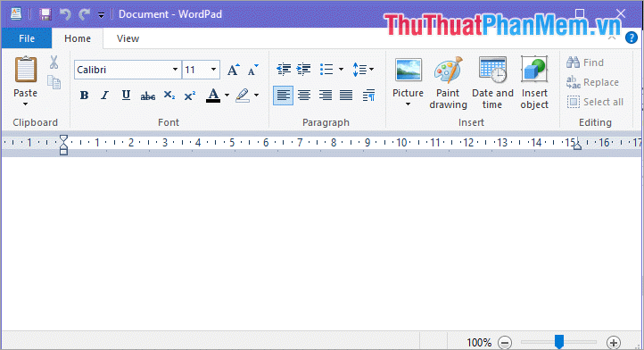Click the Copy icon
Viewport: 644px width, 350px height.
(54, 82)
